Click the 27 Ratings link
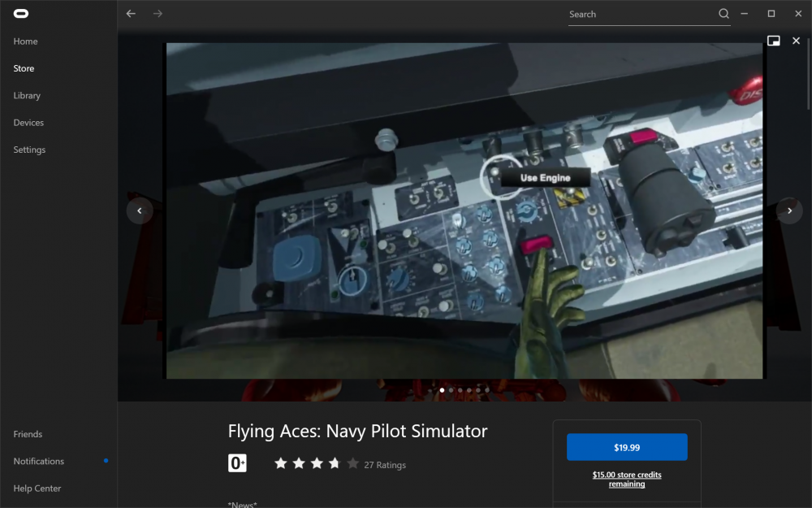 (383, 464)
